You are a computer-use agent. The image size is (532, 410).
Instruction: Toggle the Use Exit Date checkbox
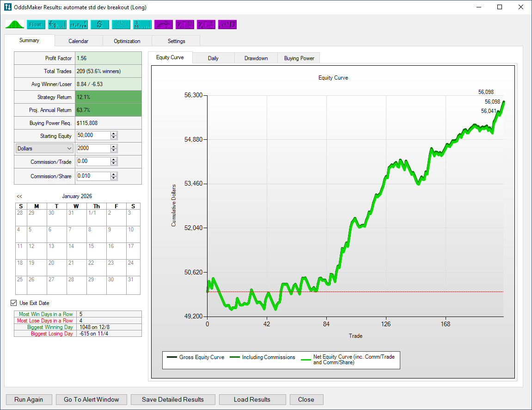pyautogui.click(x=13, y=303)
